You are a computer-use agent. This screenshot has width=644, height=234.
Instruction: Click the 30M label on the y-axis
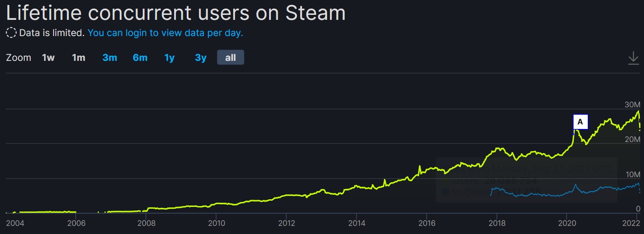632,105
